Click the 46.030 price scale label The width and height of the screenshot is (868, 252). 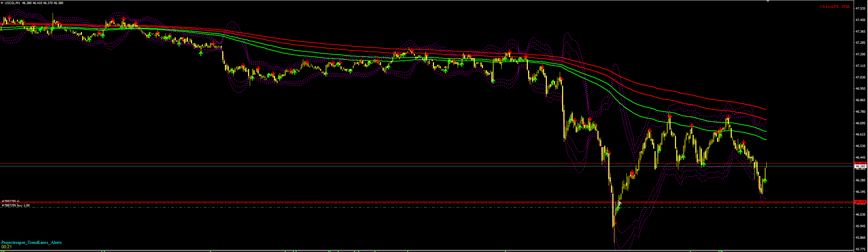pos(861,215)
